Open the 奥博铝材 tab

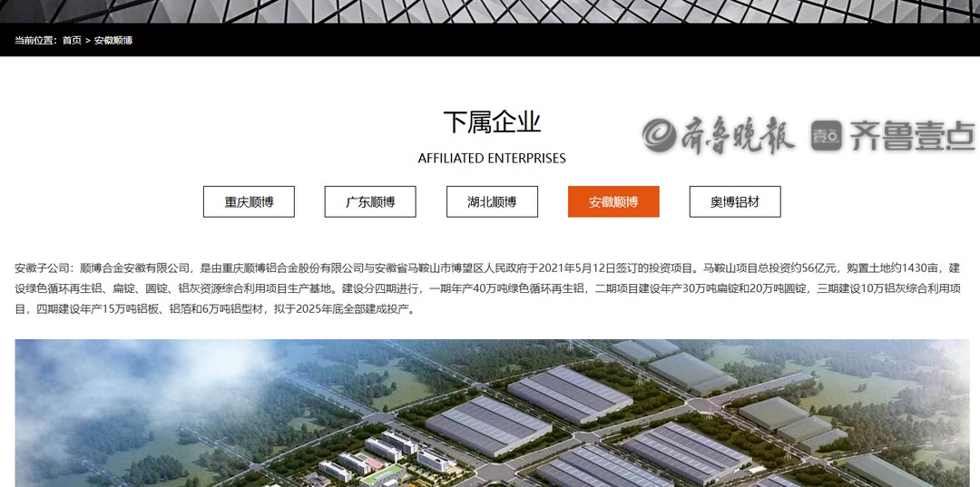tap(735, 201)
